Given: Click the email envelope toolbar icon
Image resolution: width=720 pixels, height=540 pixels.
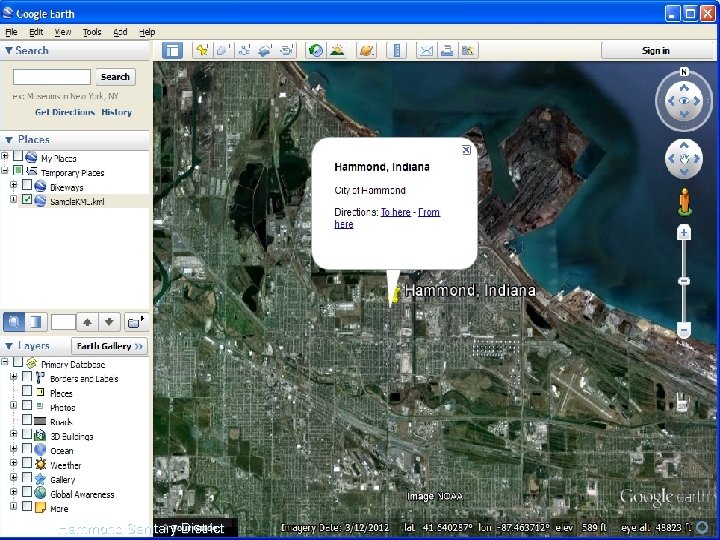Looking at the screenshot, I should [x=425, y=50].
